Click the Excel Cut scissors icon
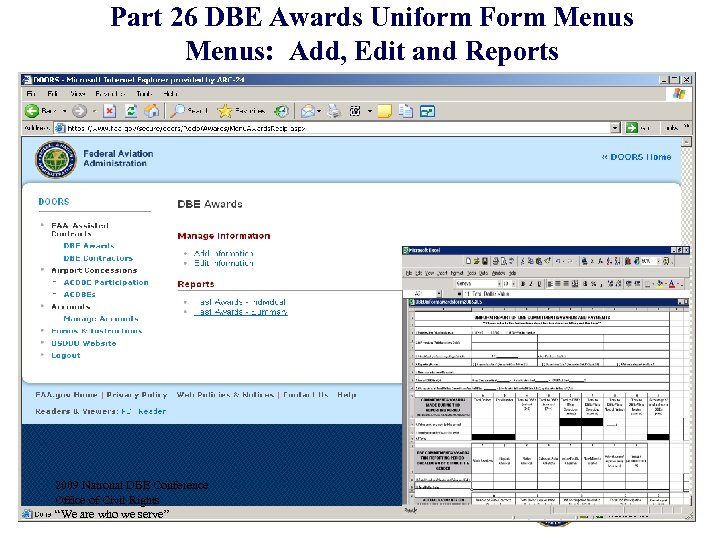Viewport: 720px width, 540px height. pos(523,261)
